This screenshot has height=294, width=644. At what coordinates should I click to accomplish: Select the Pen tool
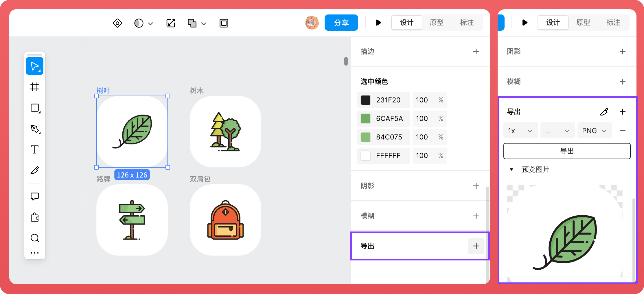pyautogui.click(x=35, y=129)
